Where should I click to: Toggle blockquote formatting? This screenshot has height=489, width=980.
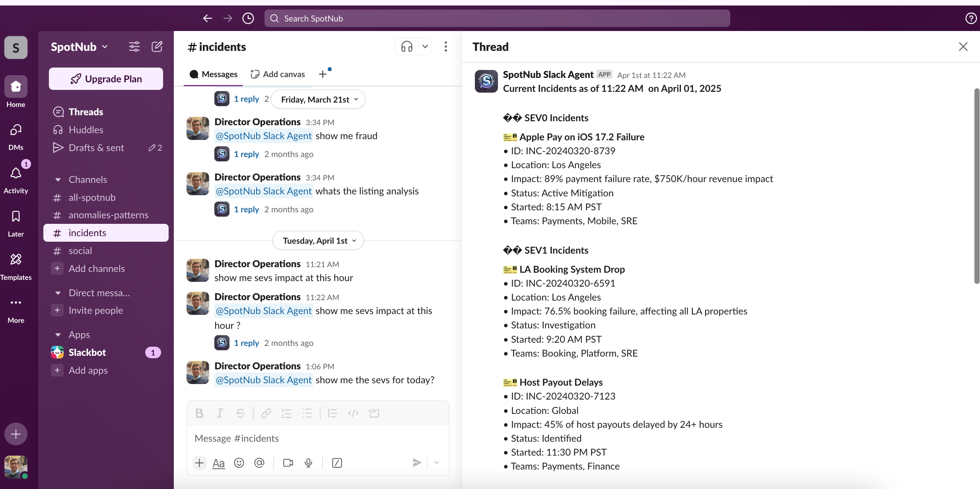point(332,413)
